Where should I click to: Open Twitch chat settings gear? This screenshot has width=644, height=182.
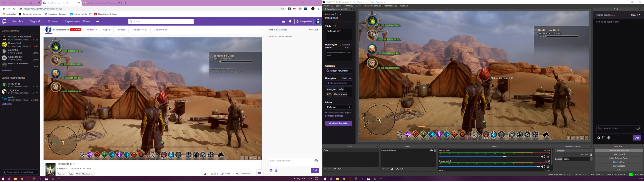pyautogui.click(x=271, y=170)
